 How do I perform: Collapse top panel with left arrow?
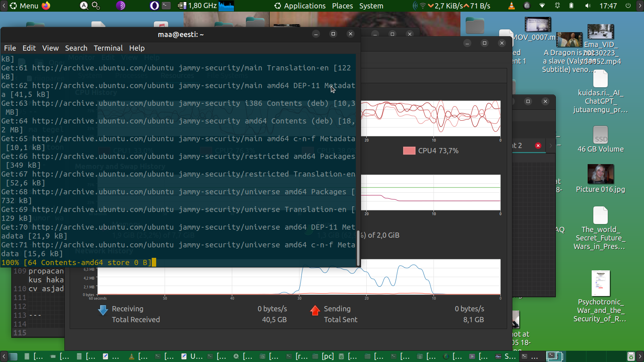(4, 6)
